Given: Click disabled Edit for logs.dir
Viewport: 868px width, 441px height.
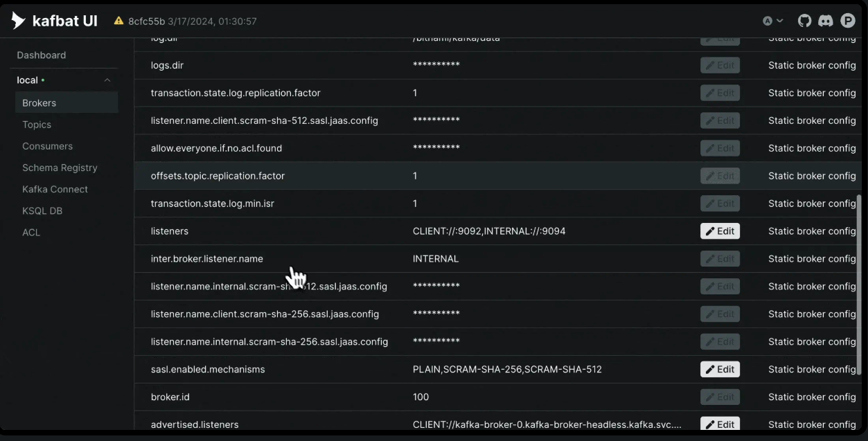Looking at the screenshot, I should click(720, 65).
